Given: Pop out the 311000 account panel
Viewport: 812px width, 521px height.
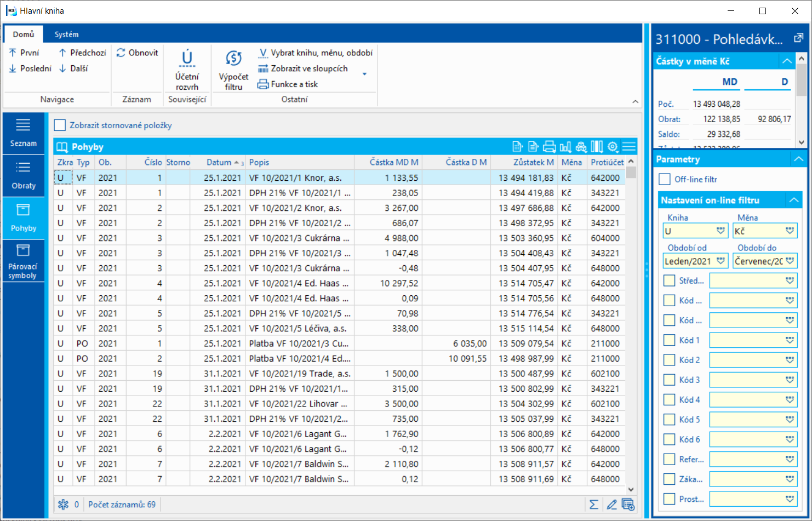Looking at the screenshot, I should coord(799,38).
